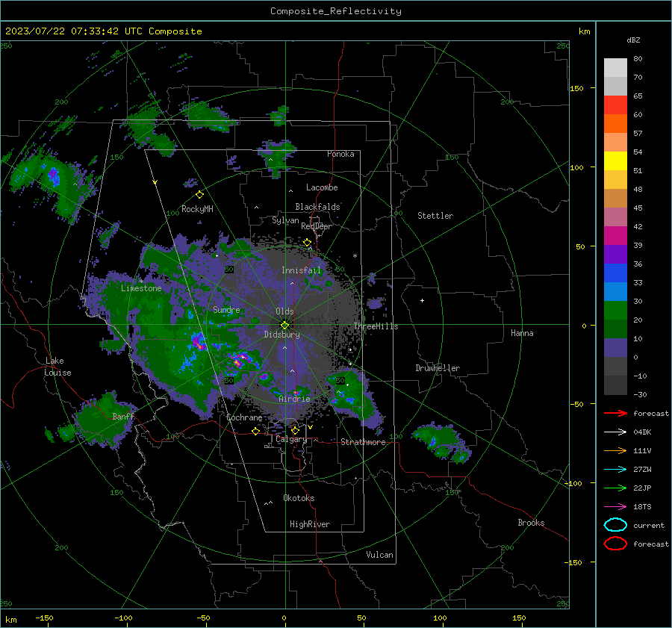Click the orange swatch between 60 and 57 dBZ
The width and height of the screenshot is (672, 628).
615,123
